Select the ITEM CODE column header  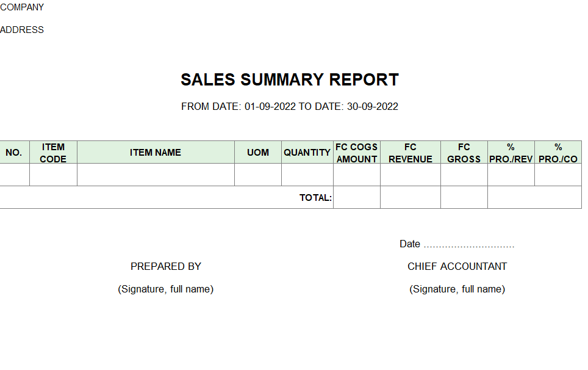click(53, 153)
